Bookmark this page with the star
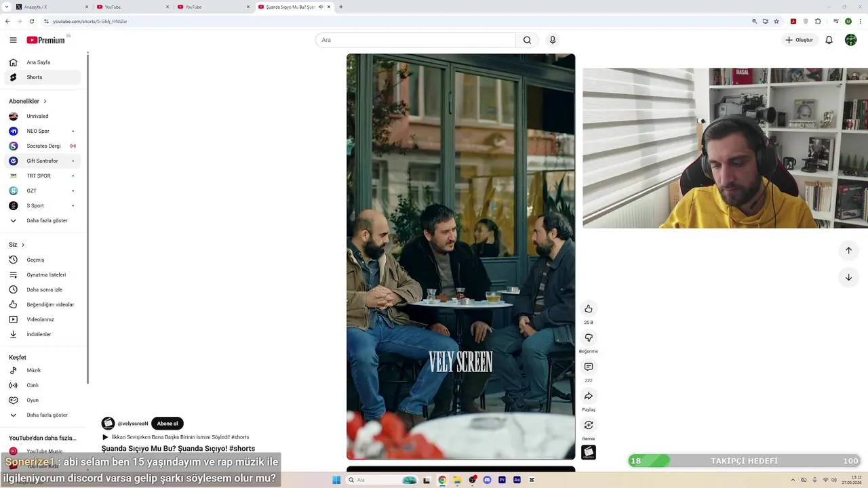Screen dimensions: 868x488 click(x=776, y=21)
